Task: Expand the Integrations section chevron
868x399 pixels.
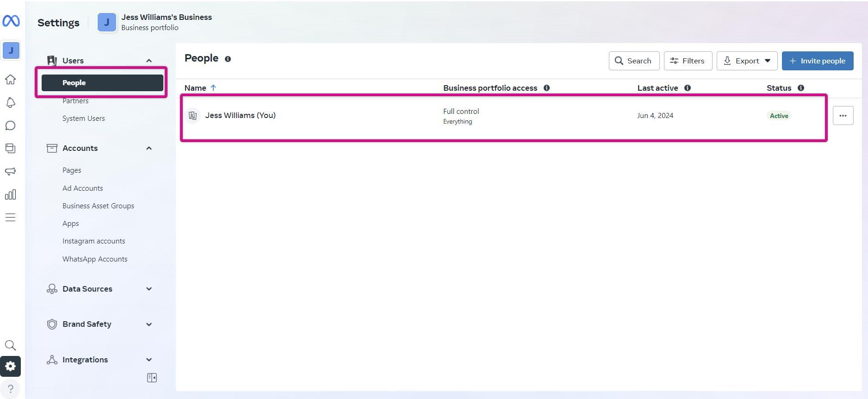Action: coord(149,360)
